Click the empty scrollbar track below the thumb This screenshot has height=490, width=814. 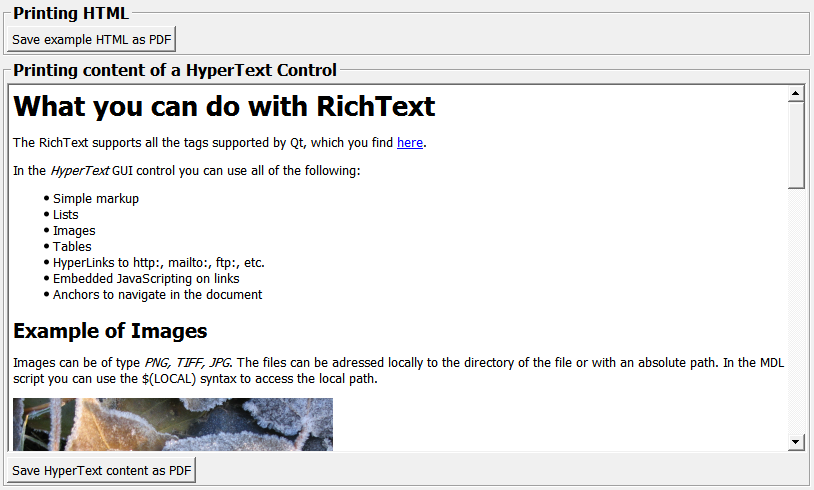(796, 310)
